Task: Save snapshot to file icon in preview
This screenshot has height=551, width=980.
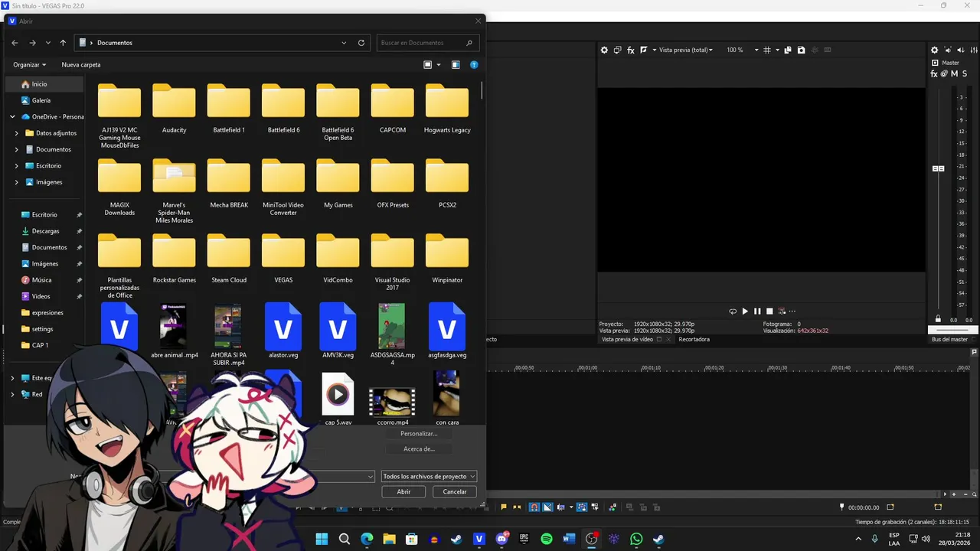Action: [801, 50]
